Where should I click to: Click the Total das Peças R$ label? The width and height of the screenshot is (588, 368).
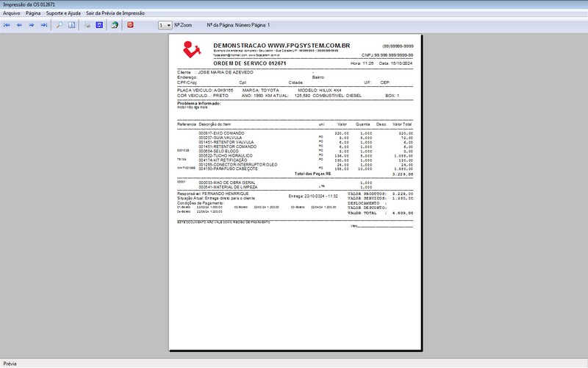(313, 174)
